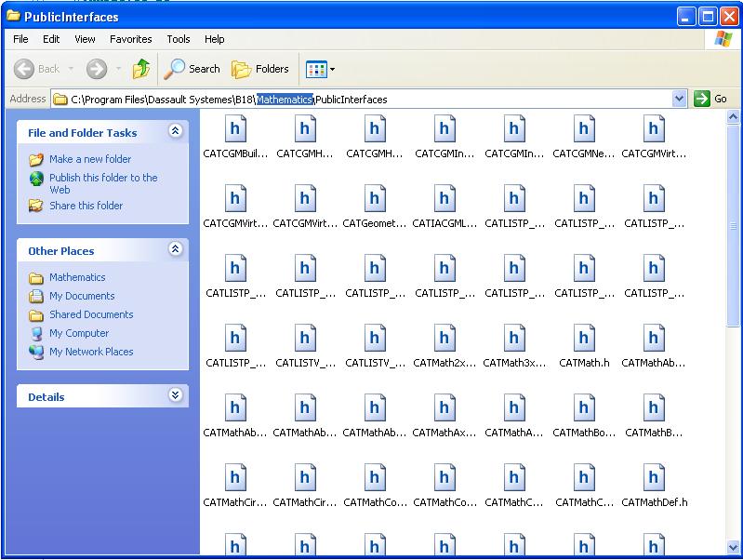Go up one folder level
The height and width of the screenshot is (560, 743).
[140, 69]
